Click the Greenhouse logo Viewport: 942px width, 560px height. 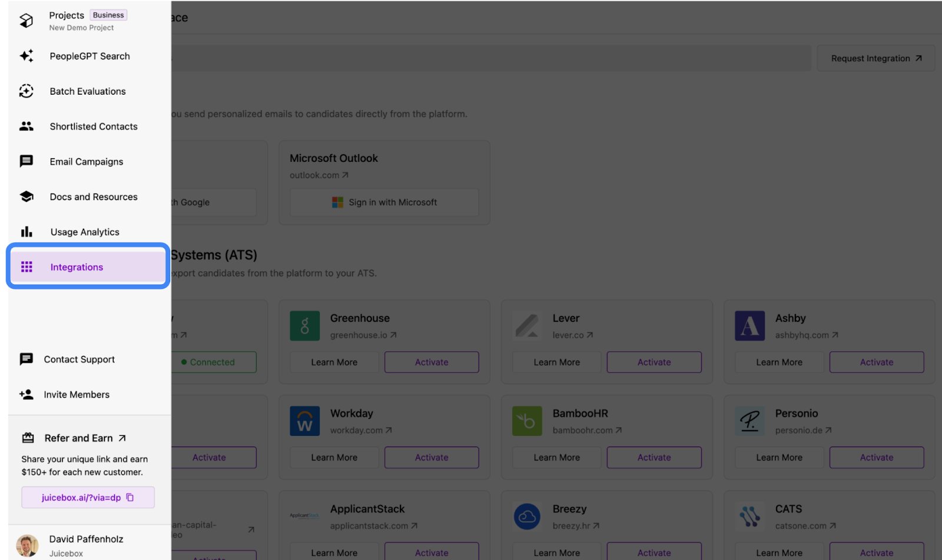[305, 326]
